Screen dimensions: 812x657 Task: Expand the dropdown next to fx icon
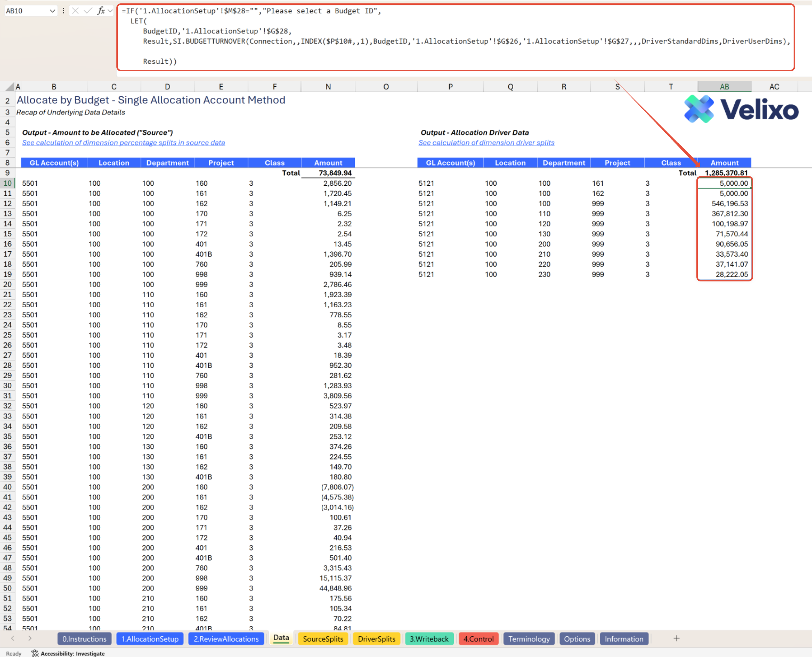coord(110,11)
